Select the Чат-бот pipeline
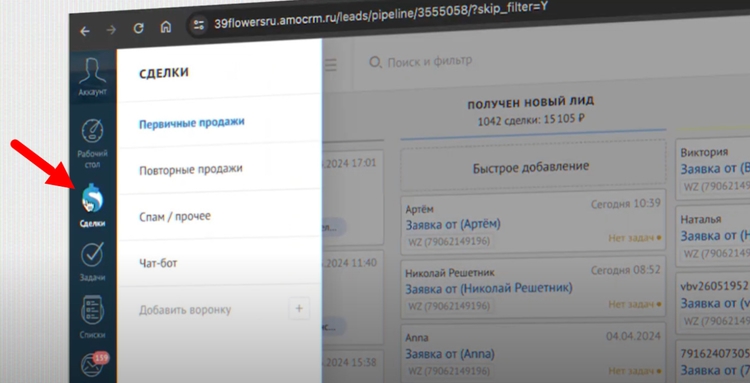750x383 pixels. click(158, 263)
